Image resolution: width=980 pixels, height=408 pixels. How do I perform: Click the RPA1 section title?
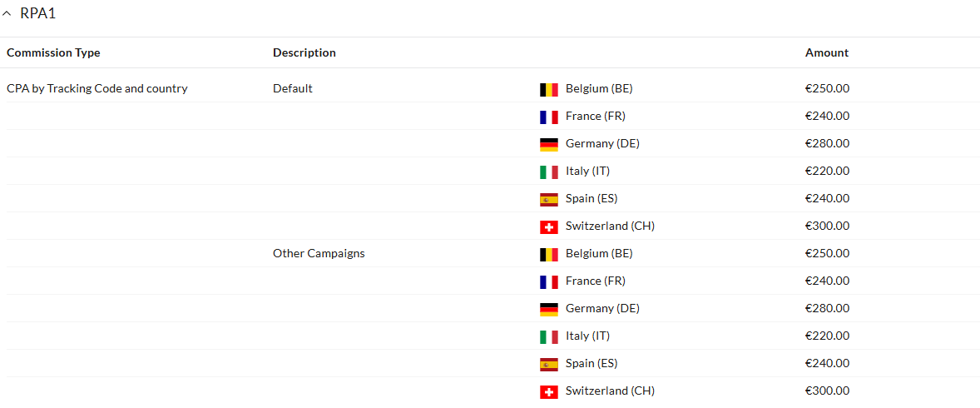tap(38, 13)
